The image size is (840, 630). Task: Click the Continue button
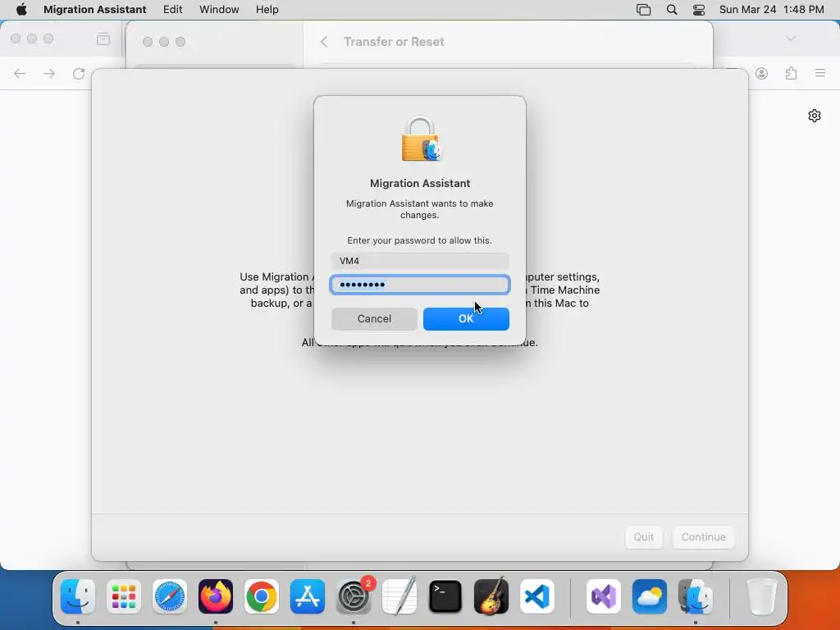click(x=703, y=536)
